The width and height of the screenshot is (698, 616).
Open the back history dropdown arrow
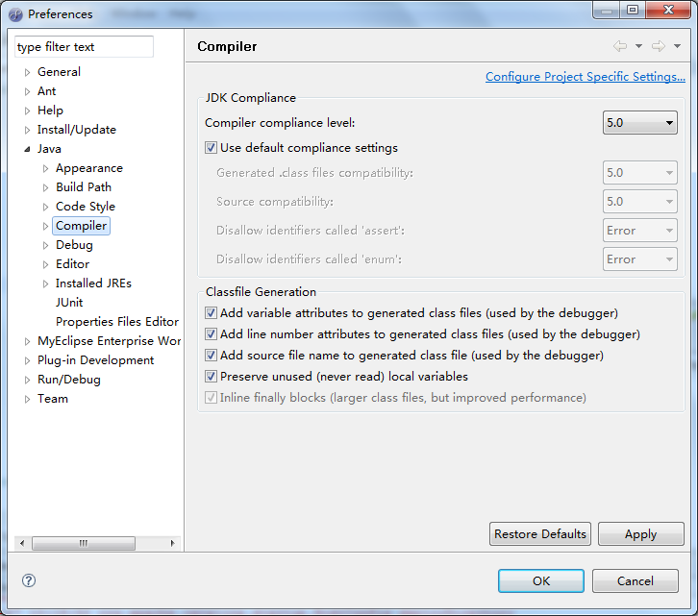tap(638, 46)
